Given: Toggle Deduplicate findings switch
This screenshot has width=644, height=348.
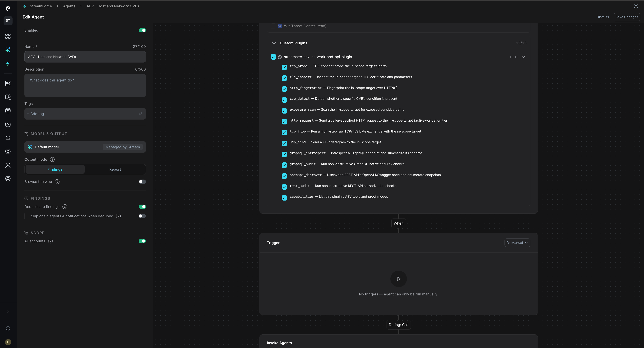Looking at the screenshot, I should [x=142, y=207].
